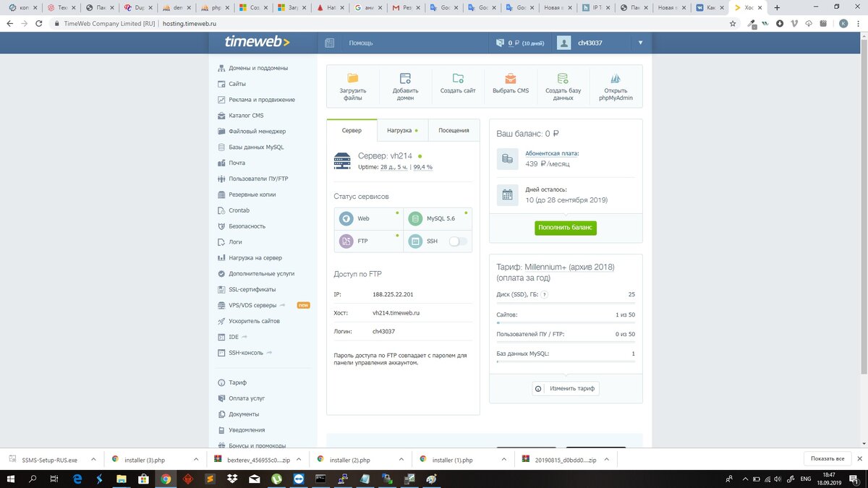
Task: Open IDE sidebar item
Action: click(x=233, y=337)
